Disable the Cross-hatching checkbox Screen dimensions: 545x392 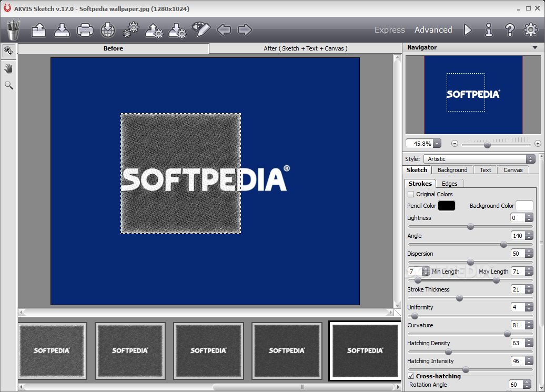point(411,376)
